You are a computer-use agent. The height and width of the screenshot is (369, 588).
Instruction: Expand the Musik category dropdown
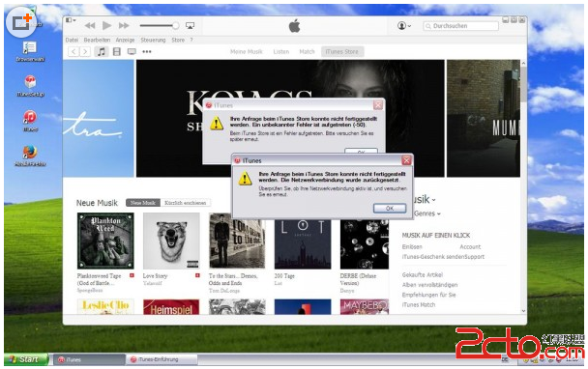[x=425, y=199]
